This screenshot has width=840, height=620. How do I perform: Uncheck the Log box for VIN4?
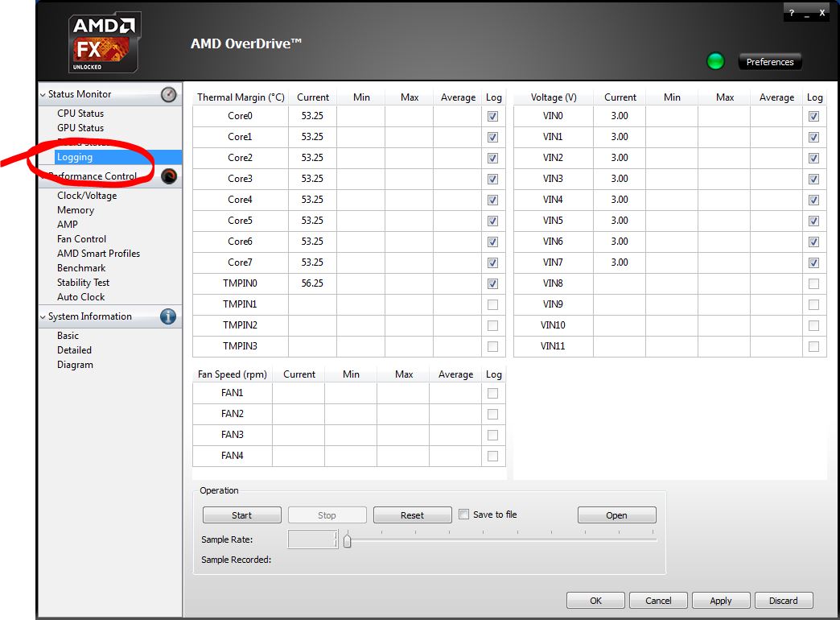pyautogui.click(x=813, y=200)
